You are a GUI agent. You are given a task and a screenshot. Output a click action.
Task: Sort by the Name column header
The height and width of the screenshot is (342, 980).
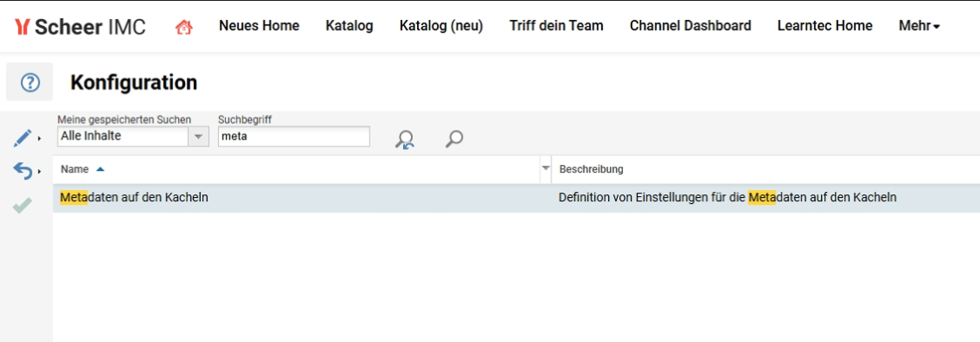[75, 169]
